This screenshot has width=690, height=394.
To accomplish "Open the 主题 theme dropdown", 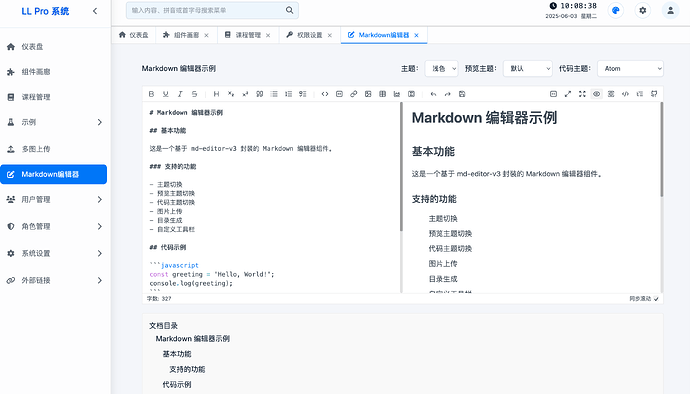I will click(441, 69).
